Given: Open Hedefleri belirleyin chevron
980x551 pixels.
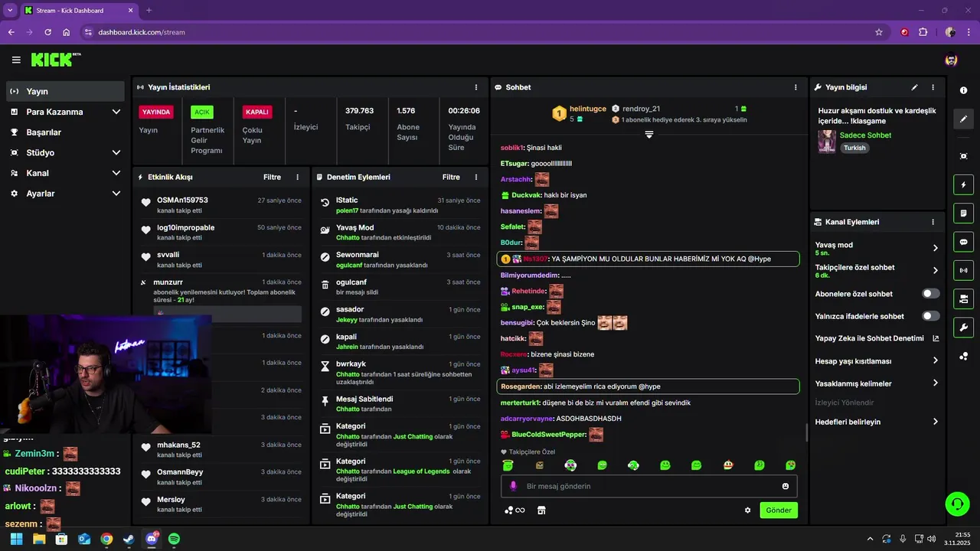Looking at the screenshot, I should pos(935,422).
